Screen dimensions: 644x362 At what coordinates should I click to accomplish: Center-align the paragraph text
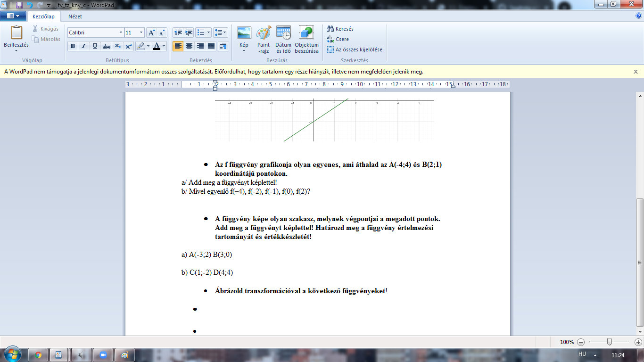point(189,46)
